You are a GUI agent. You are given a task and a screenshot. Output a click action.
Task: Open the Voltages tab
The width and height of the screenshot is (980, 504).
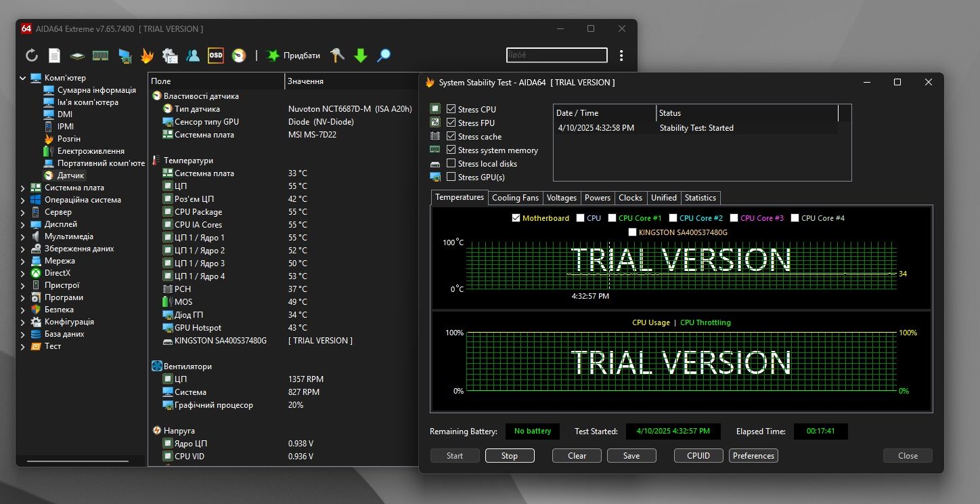(562, 198)
